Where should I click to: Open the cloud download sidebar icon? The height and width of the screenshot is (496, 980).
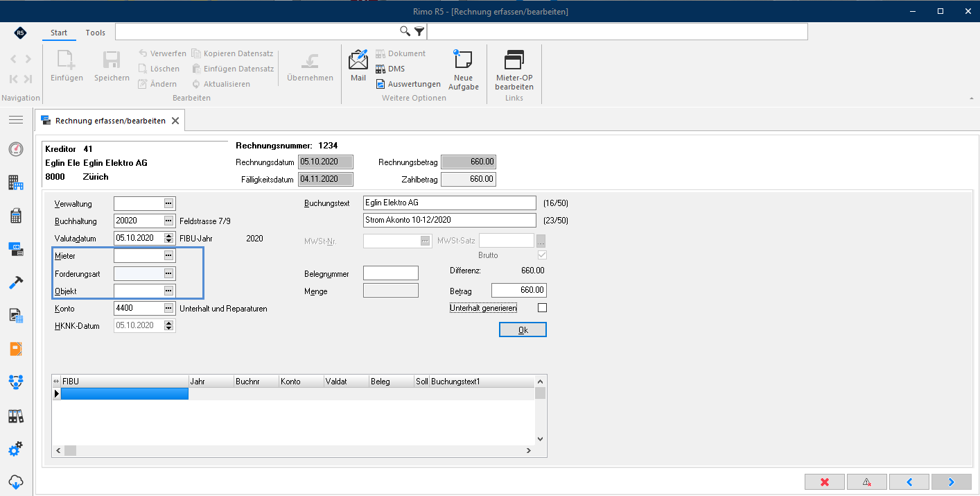coord(16,481)
